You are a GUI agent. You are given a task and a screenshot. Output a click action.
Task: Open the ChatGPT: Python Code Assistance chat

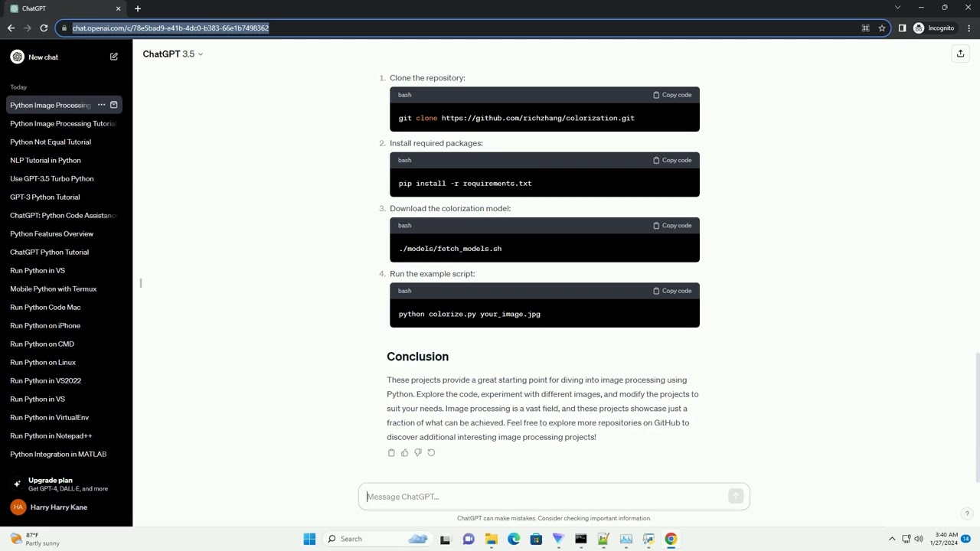[64, 215]
